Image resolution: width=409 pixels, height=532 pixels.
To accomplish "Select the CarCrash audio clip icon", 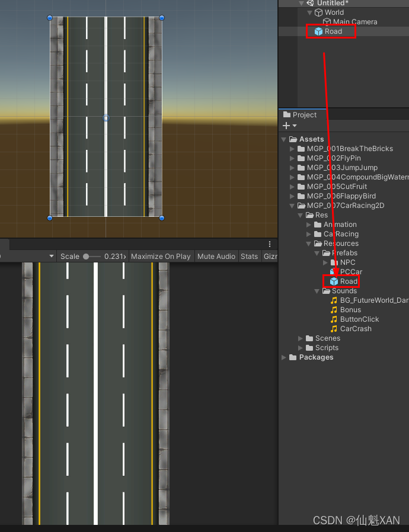I will 334,329.
